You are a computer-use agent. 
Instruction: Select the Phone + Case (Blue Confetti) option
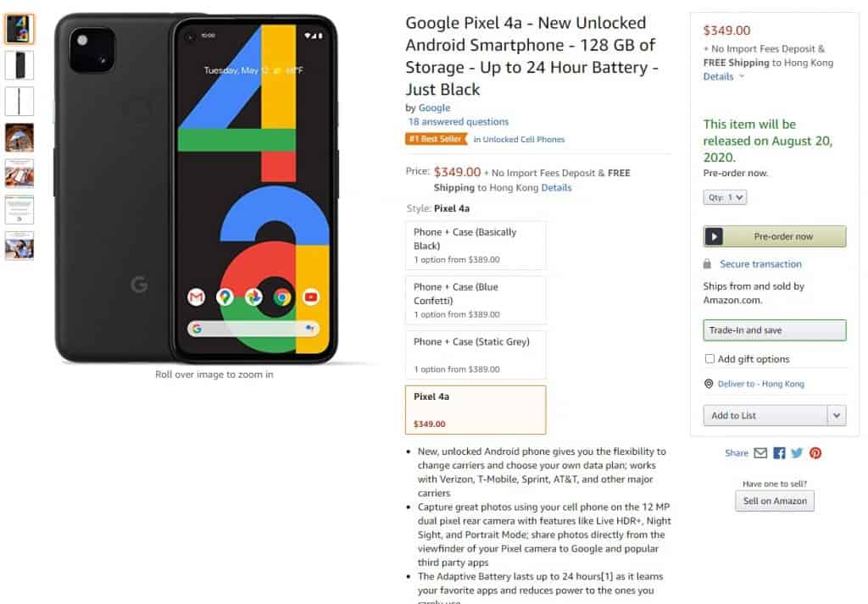(x=475, y=300)
